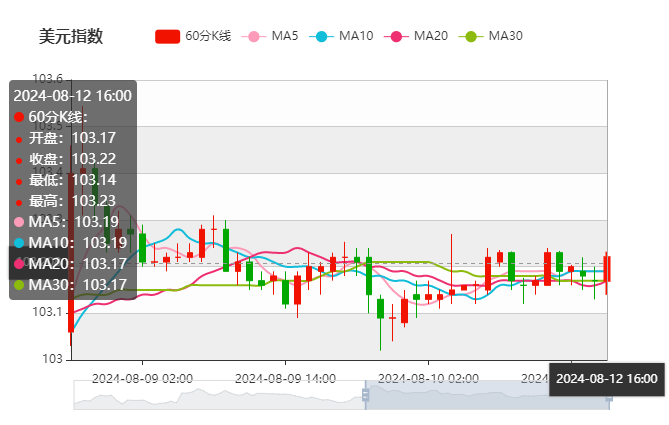Click the tooltip header 2024-08-12 16:00
Image resolution: width=669 pixels, height=425 pixels.
coord(73,96)
